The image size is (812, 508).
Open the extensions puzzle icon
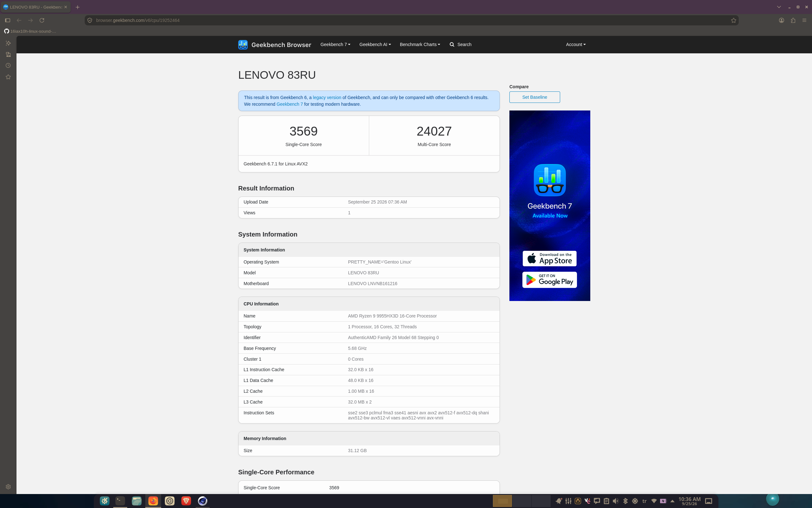click(x=793, y=20)
